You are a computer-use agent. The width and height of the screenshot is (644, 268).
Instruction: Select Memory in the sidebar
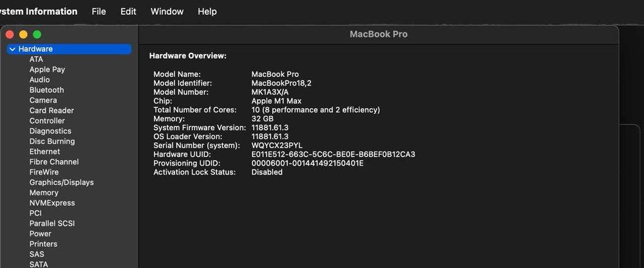click(x=44, y=193)
